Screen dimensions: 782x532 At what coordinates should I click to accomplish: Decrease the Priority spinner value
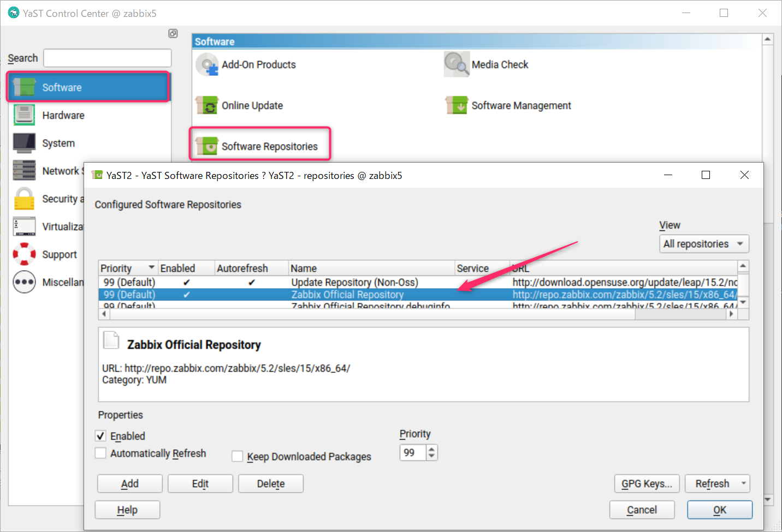pyautogui.click(x=432, y=456)
